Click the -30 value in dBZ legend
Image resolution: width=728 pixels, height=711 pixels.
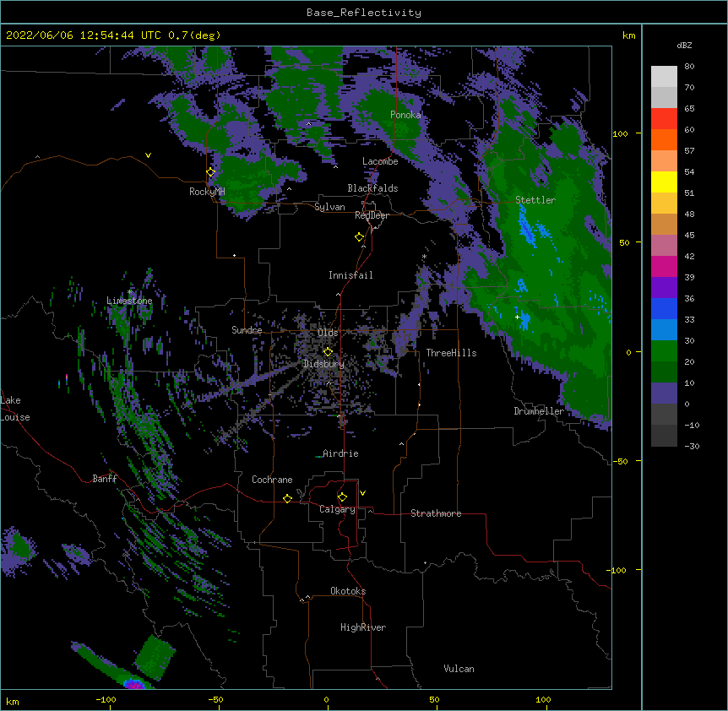click(692, 446)
